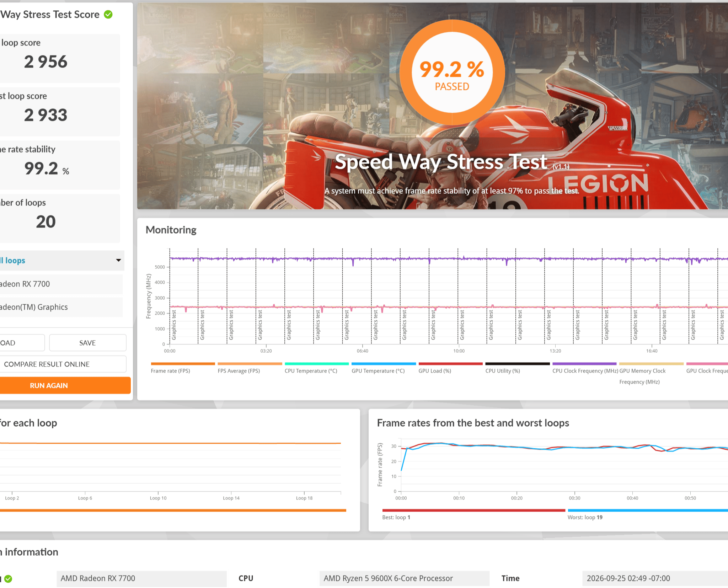Click the Frame rates from best and worst loops heading
The height and width of the screenshot is (588, 728).
coord(473,423)
